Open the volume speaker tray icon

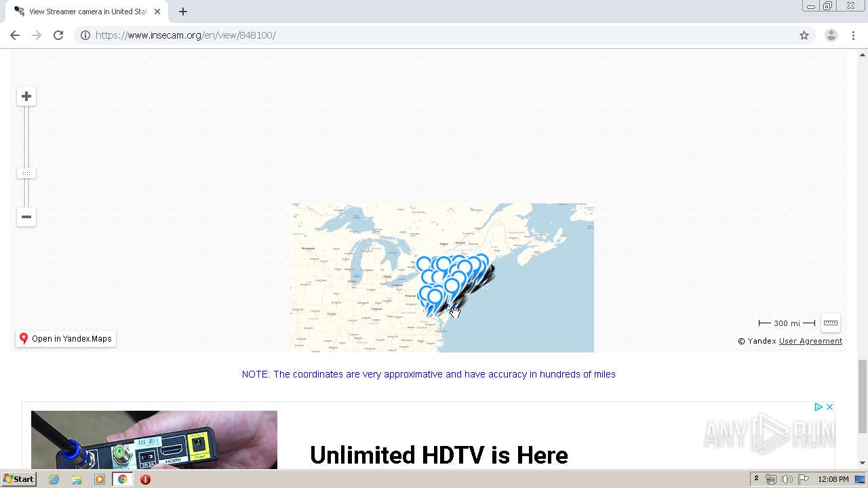pyautogui.click(x=787, y=479)
